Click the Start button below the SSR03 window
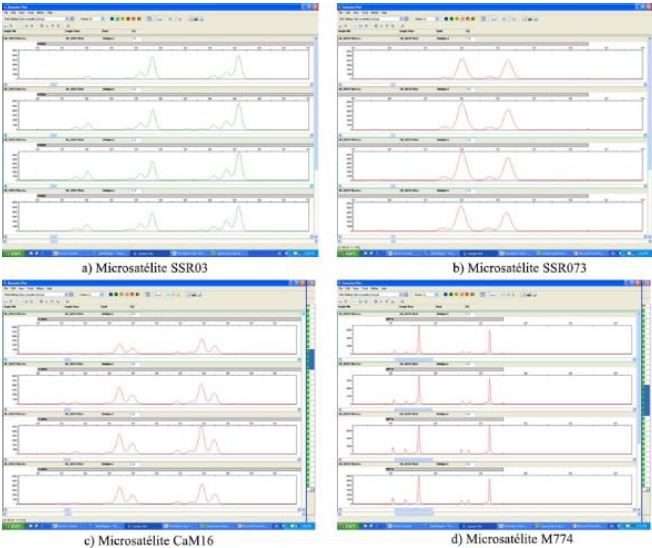This screenshot has height=548, width=652. coord(14,253)
